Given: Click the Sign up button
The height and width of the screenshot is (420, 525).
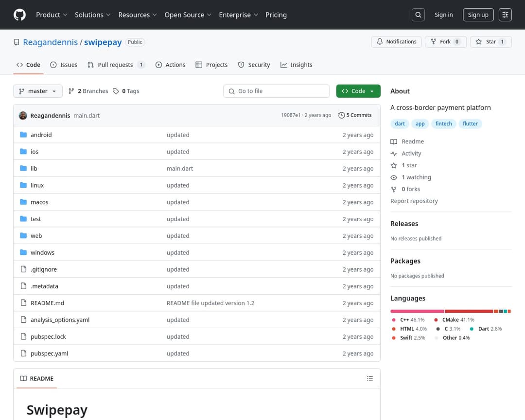Looking at the screenshot, I should [x=478, y=15].
